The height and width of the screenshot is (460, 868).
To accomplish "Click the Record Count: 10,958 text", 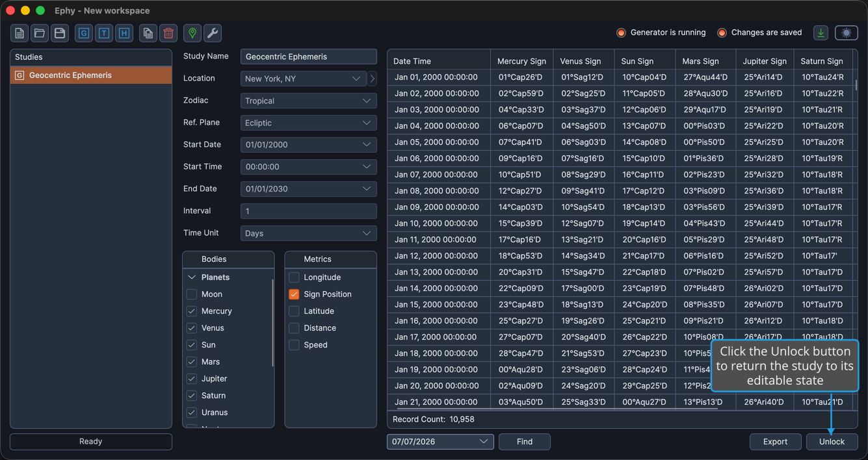I will click(x=434, y=420).
